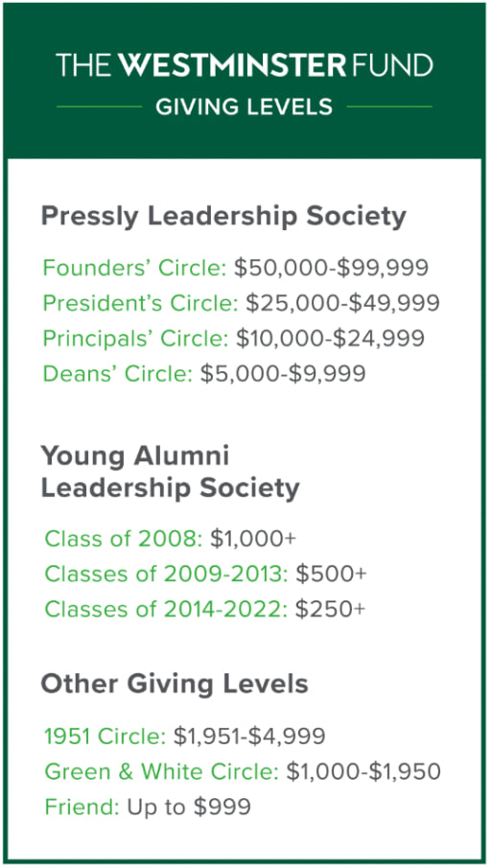491x868 pixels.
Task: Click the Classes of 2014-2022 label
Action: click(167, 609)
